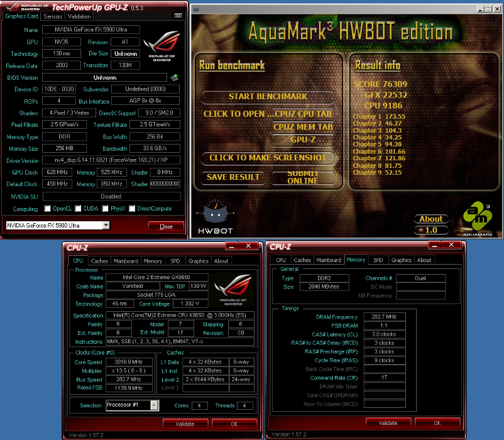The image size is (504, 440).
Task: Click the HWBOT robot logo in AquaMark
Action: coord(215,216)
